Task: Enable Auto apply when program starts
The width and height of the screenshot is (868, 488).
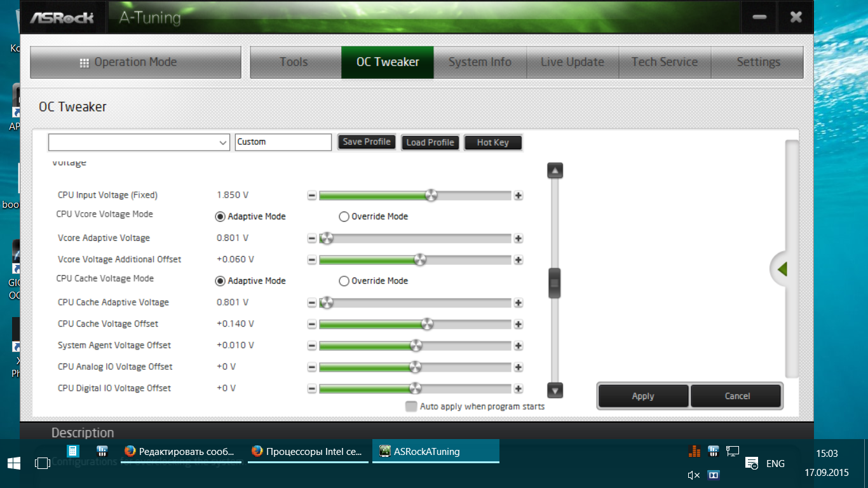Action: (x=411, y=407)
